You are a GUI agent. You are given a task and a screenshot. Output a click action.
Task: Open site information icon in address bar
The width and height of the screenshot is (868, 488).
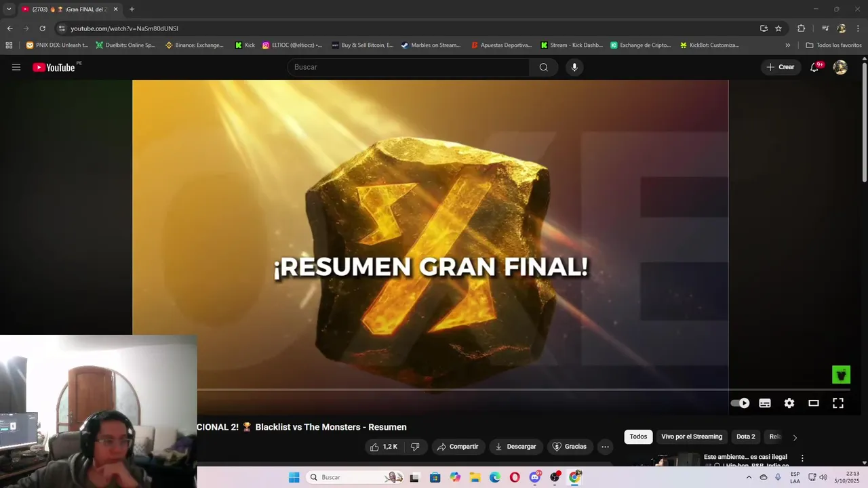[62, 28]
